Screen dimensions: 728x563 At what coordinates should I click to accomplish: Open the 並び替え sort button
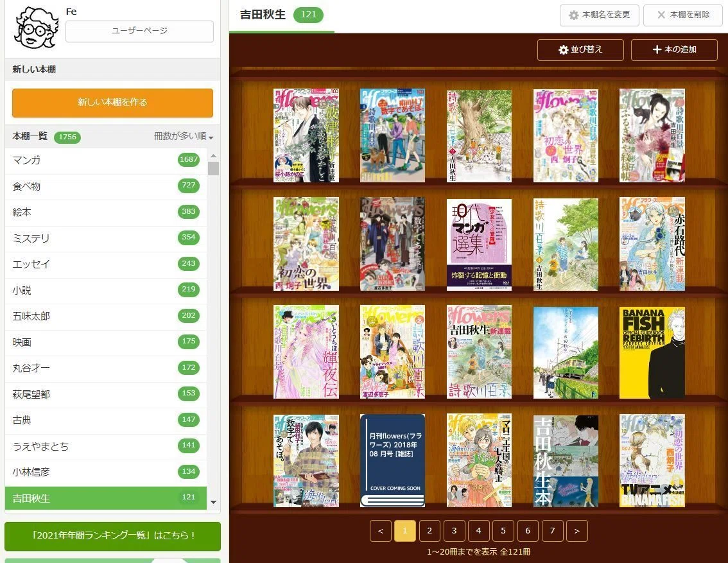coord(580,49)
